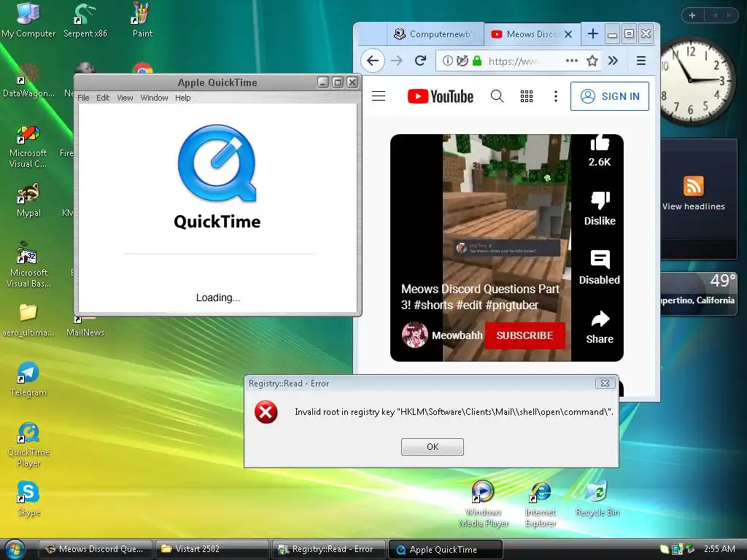Click the tracking protection shield icon
The height and width of the screenshot is (560, 747).
462,61
